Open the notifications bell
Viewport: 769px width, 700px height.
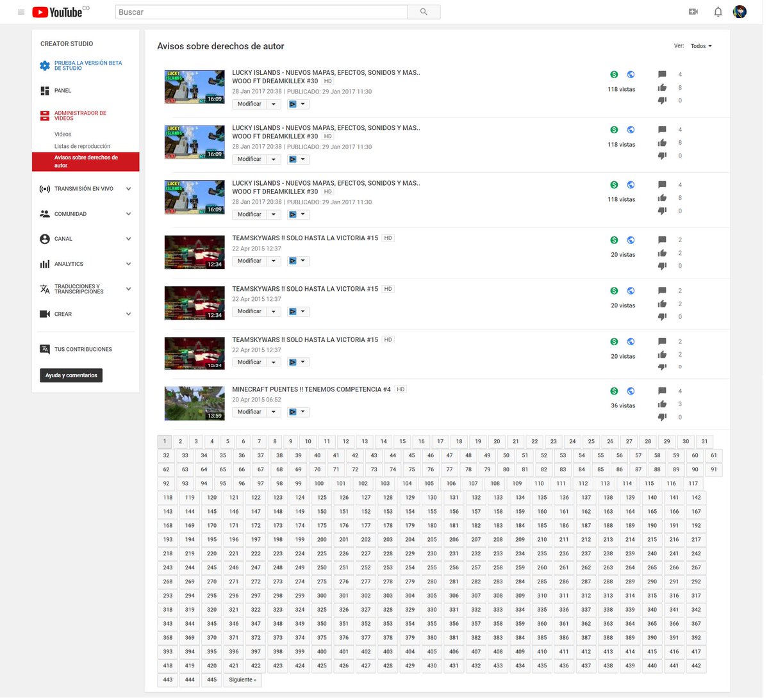tap(718, 12)
